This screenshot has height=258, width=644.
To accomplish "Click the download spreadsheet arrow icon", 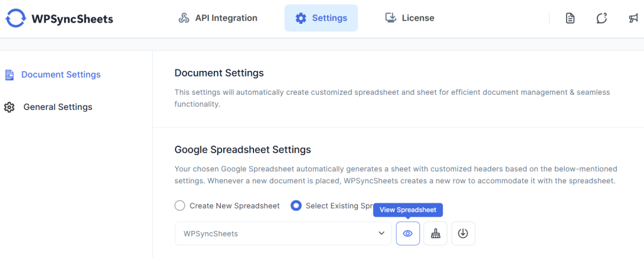I will pyautogui.click(x=464, y=234).
